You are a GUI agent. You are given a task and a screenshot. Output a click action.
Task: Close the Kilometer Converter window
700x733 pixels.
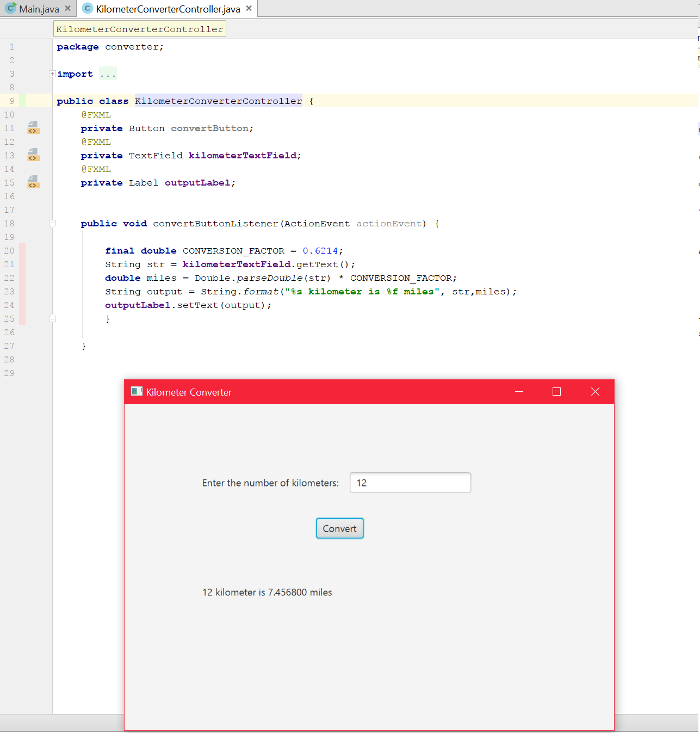[x=595, y=392]
